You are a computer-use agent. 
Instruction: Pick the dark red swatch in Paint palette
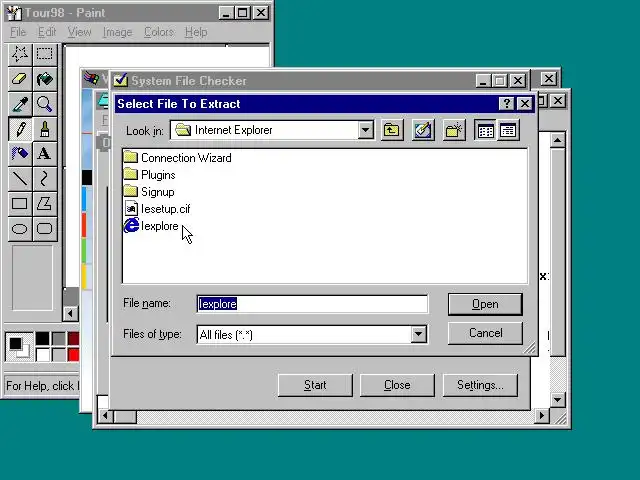73,339
